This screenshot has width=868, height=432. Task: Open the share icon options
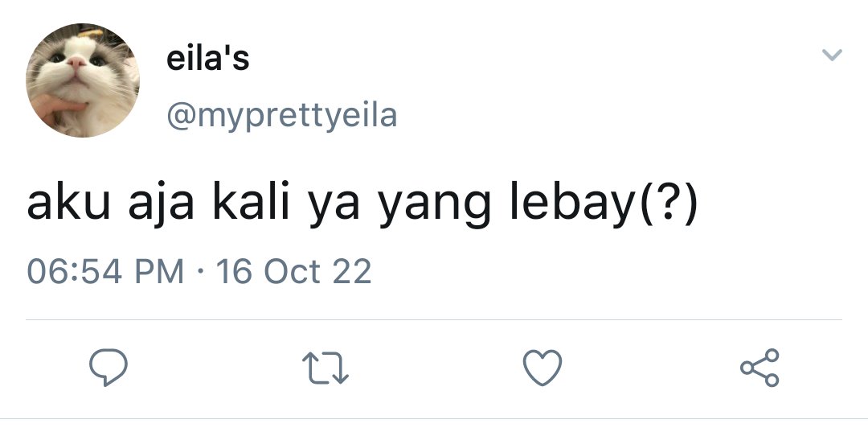click(x=760, y=367)
